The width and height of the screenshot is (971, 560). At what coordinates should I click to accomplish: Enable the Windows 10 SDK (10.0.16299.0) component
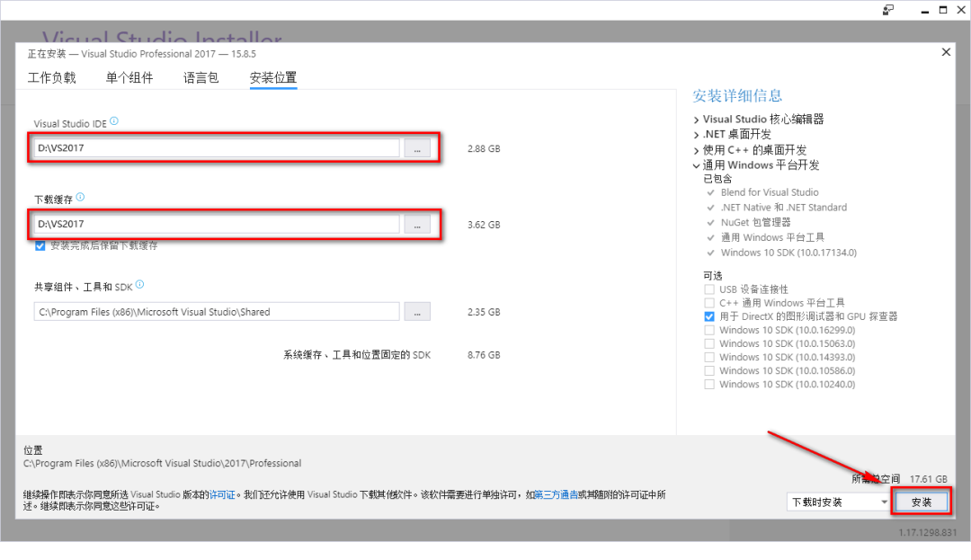(709, 330)
